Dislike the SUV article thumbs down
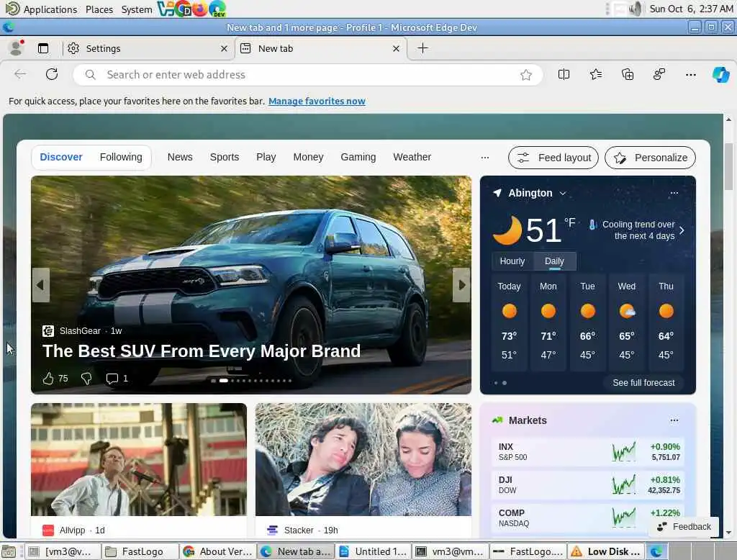 (x=86, y=379)
